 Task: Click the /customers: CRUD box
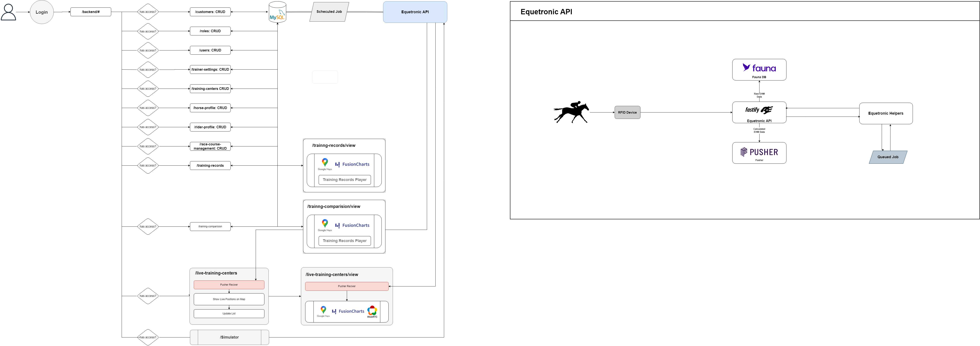point(210,12)
